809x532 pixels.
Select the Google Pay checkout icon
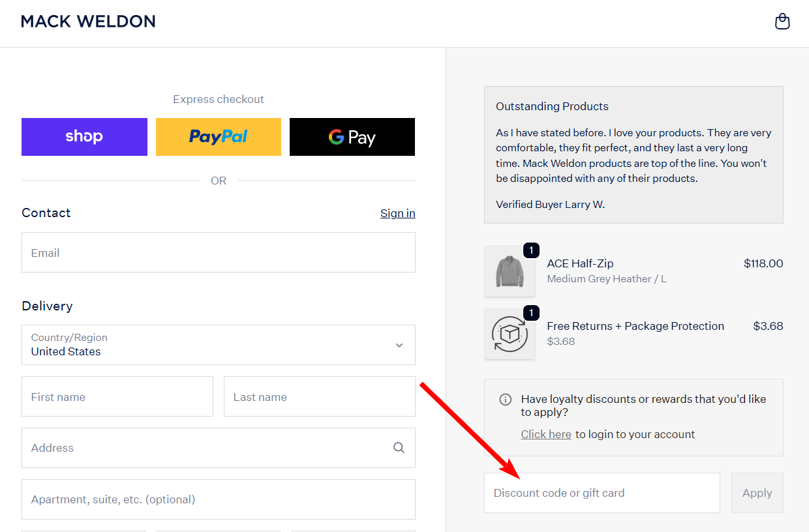352,136
